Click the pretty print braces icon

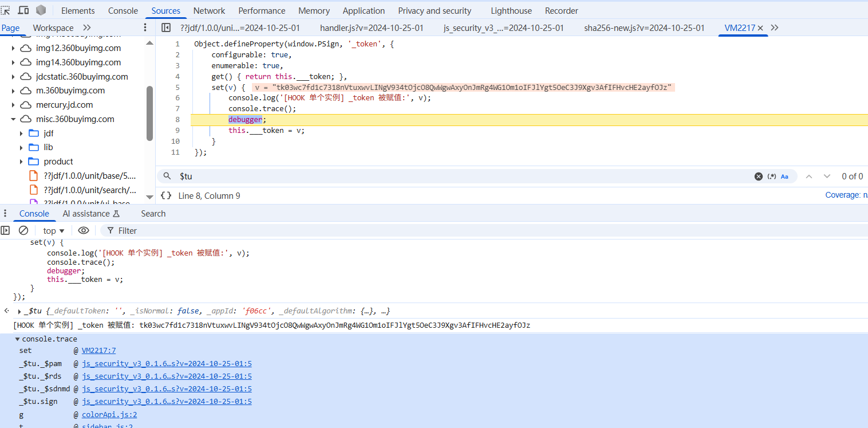pyautogui.click(x=166, y=196)
